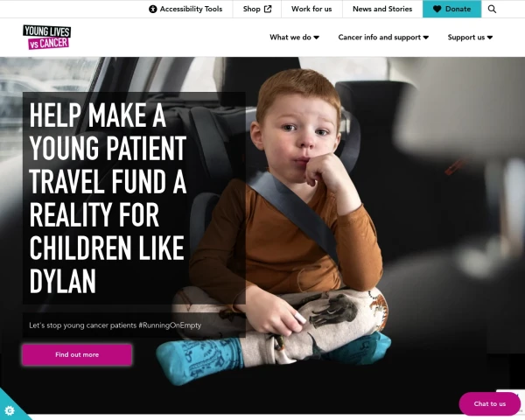
Task: Click the Help Make a Young Patient headline
Action: click(x=108, y=198)
